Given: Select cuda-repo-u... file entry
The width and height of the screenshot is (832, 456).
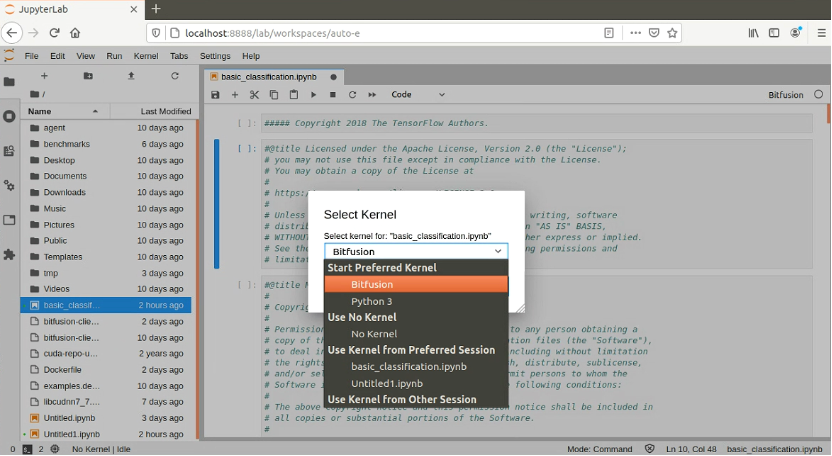Looking at the screenshot, I should (106, 354).
